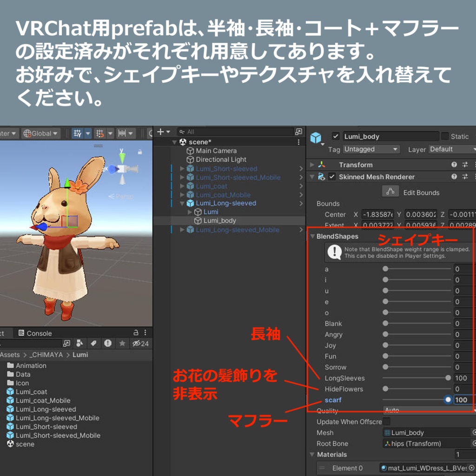Toggle hidden packages icon showing 24
476x476 pixels.
[x=140, y=344]
